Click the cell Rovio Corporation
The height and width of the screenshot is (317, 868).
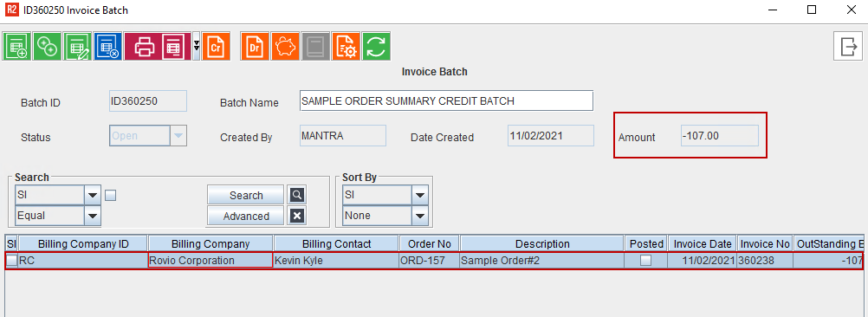211,261
